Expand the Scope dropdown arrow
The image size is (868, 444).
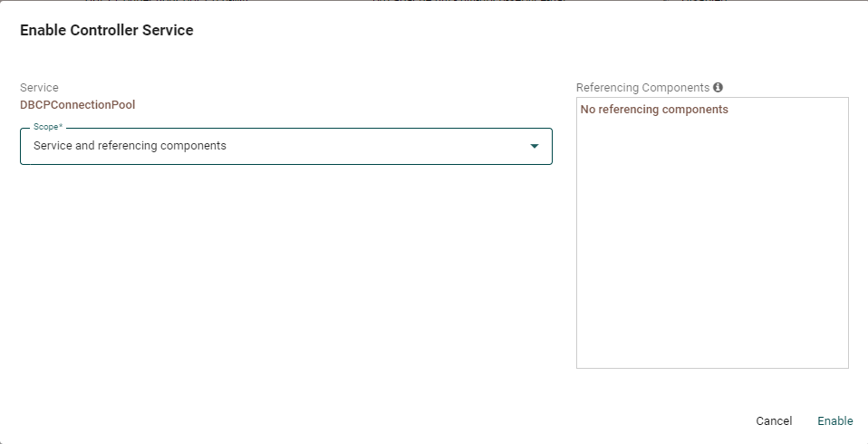point(535,146)
